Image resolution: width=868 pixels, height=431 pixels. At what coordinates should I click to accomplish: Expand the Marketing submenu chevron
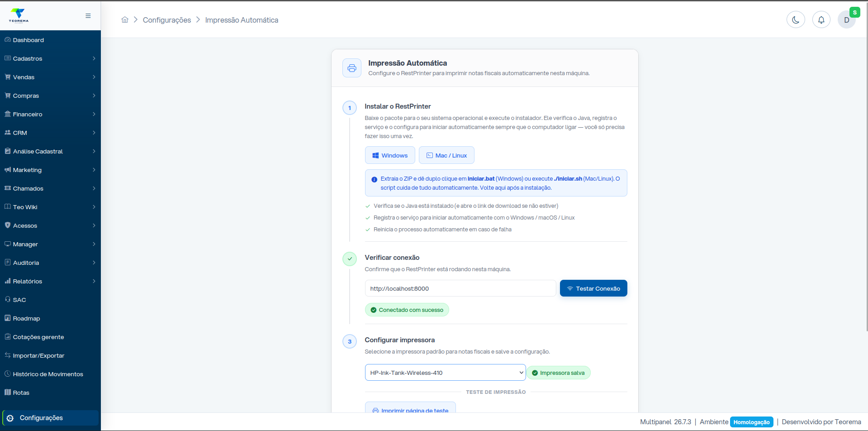click(x=94, y=170)
